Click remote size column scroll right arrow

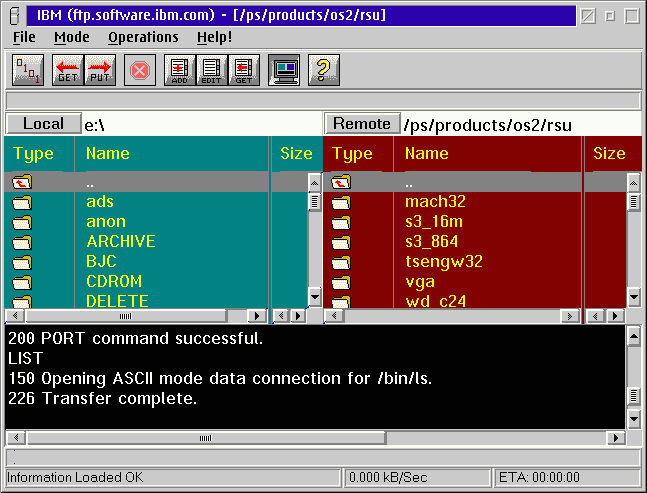tap(615, 316)
